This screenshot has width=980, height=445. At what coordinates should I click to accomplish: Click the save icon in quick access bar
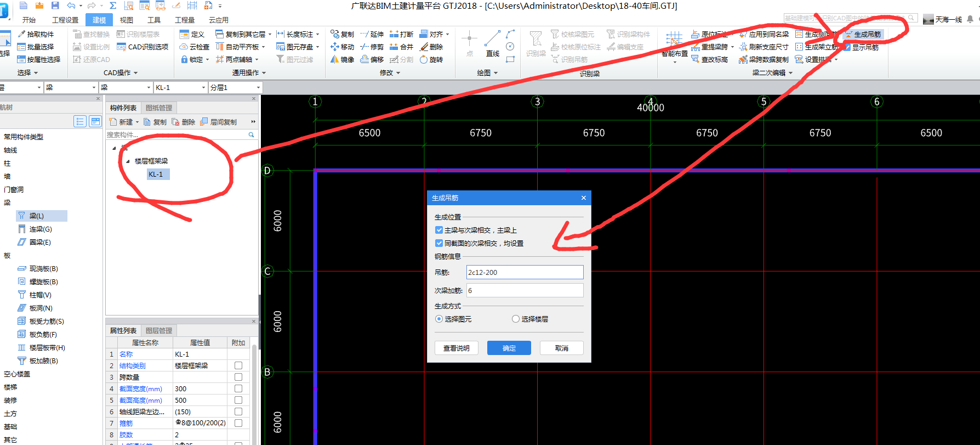click(55, 5)
